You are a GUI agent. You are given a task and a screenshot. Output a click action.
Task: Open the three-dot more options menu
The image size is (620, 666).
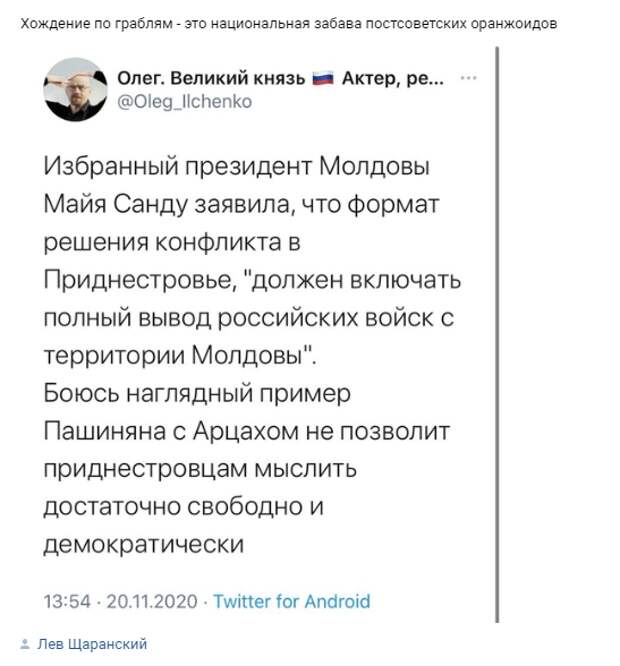[468, 78]
